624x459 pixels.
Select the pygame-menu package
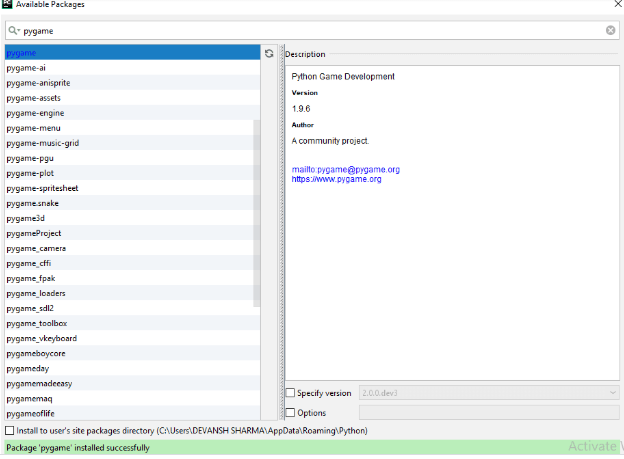click(133, 128)
